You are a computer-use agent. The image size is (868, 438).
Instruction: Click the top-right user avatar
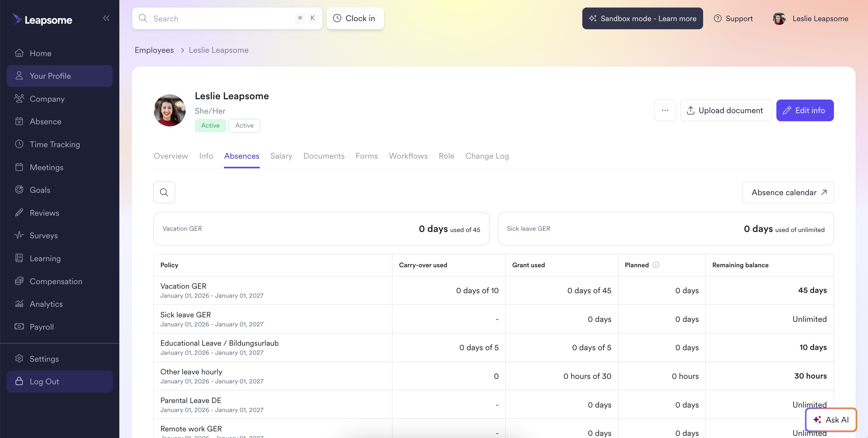pyautogui.click(x=779, y=18)
